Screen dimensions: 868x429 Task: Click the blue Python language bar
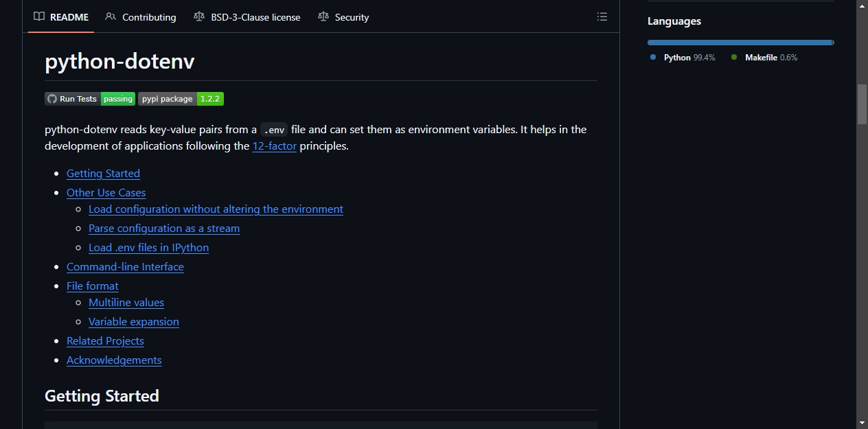740,43
